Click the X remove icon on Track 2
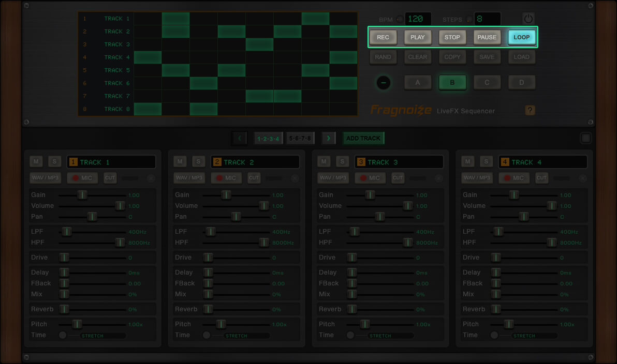 click(295, 178)
